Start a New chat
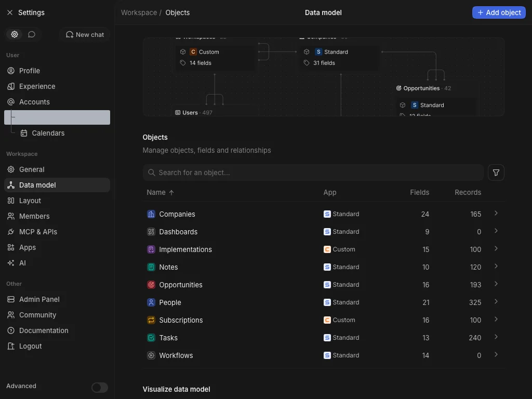Viewport: 532px width, 399px height. pos(85,35)
